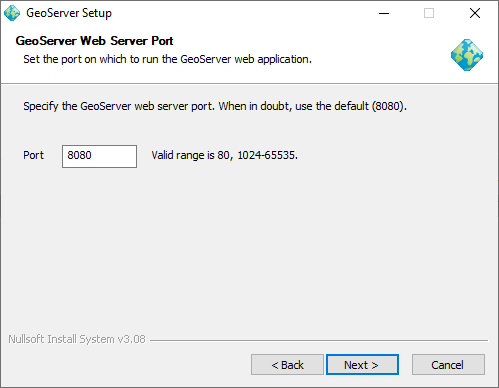Go to the next installer step

coord(362,365)
